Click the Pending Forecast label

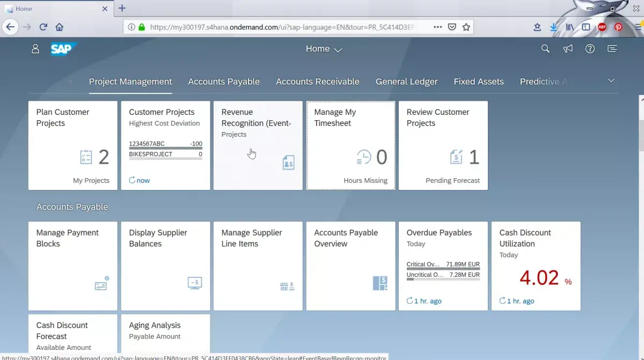(453, 181)
